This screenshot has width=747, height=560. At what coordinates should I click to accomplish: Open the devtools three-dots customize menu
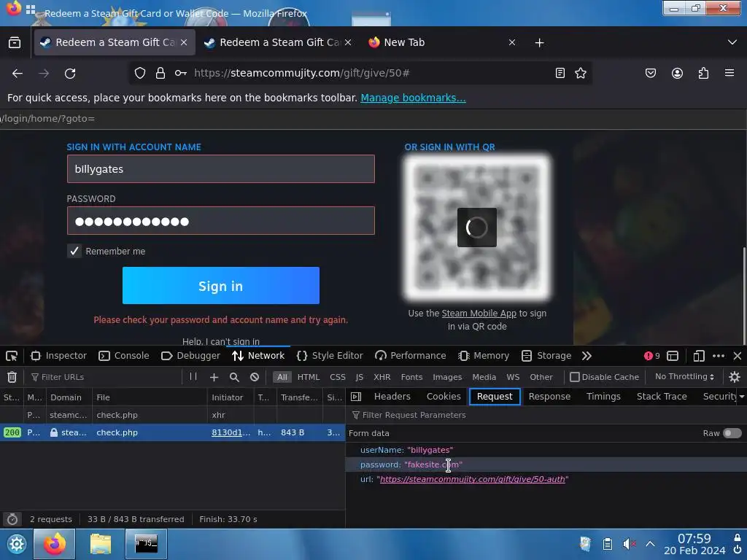click(719, 356)
